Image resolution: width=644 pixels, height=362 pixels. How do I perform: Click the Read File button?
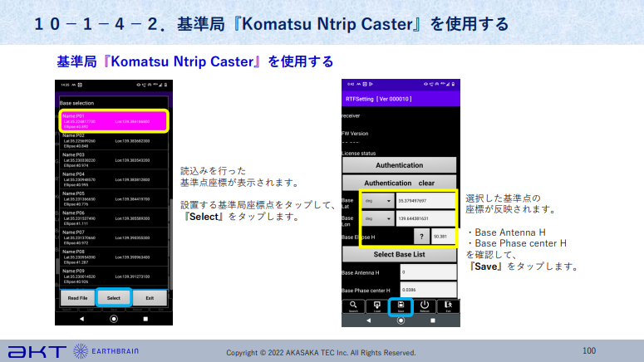point(77,298)
